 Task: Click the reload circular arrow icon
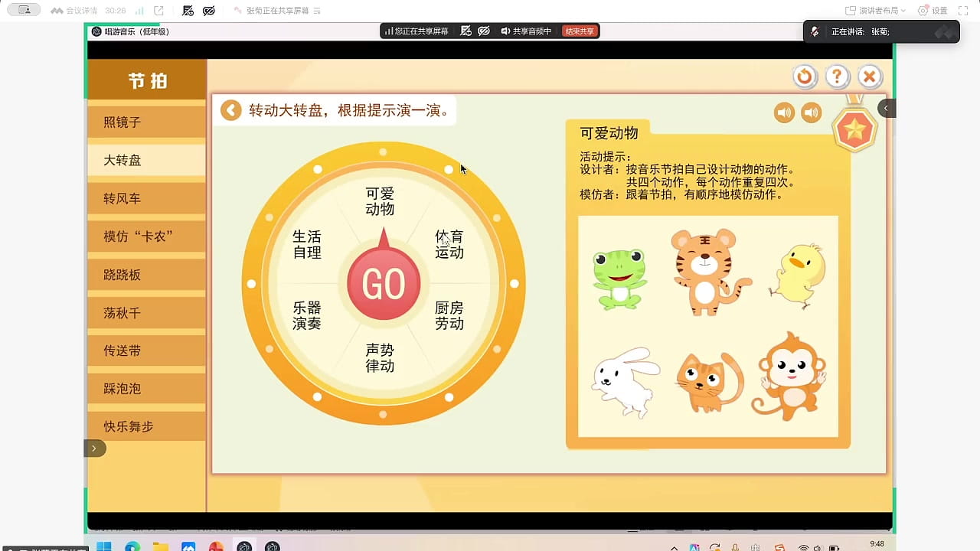pos(804,77)
